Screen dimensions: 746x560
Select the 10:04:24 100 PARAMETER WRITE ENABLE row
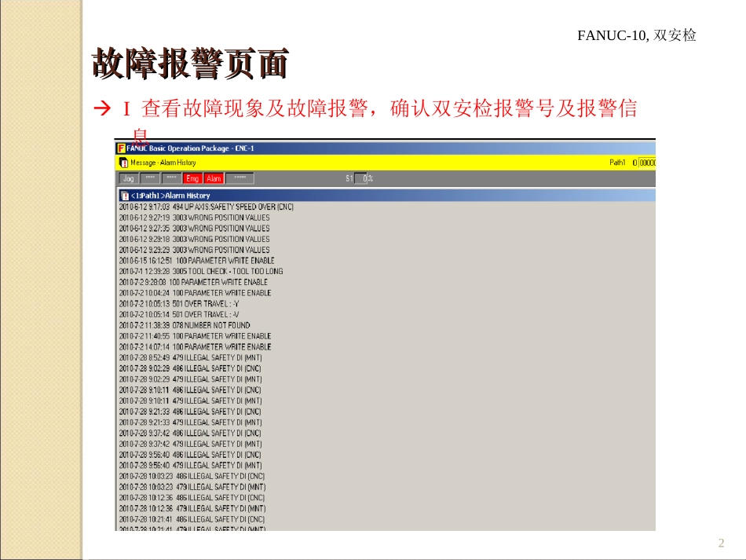195,293
